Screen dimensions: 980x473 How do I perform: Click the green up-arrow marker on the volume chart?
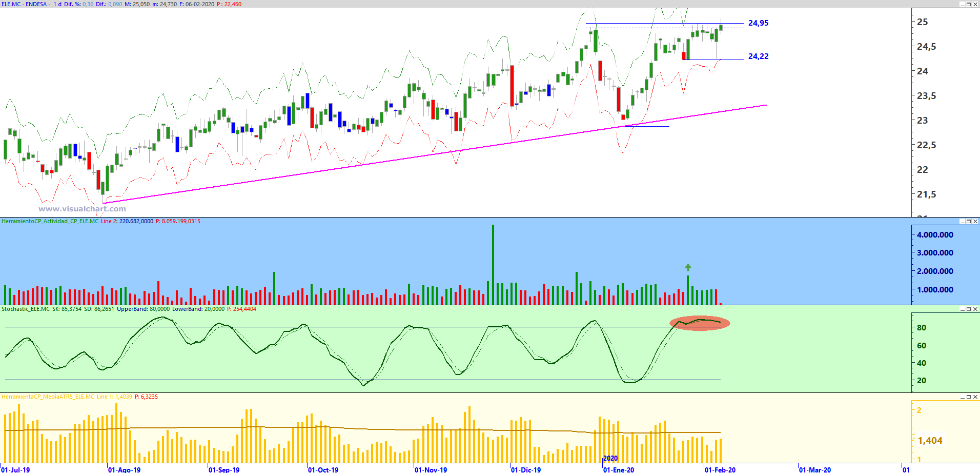click(688, 267)
